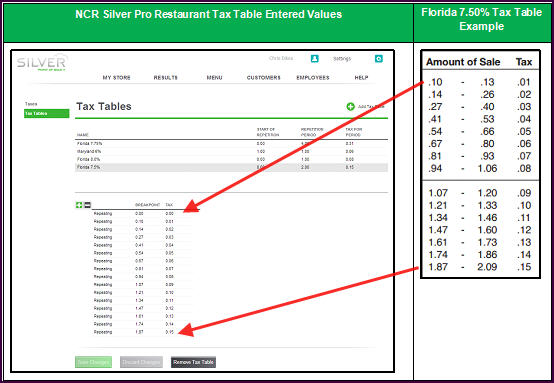Click the Florida 7.50% Tax Table Example title
This screenshot has height=383, width=554.
tap(482, 19)
